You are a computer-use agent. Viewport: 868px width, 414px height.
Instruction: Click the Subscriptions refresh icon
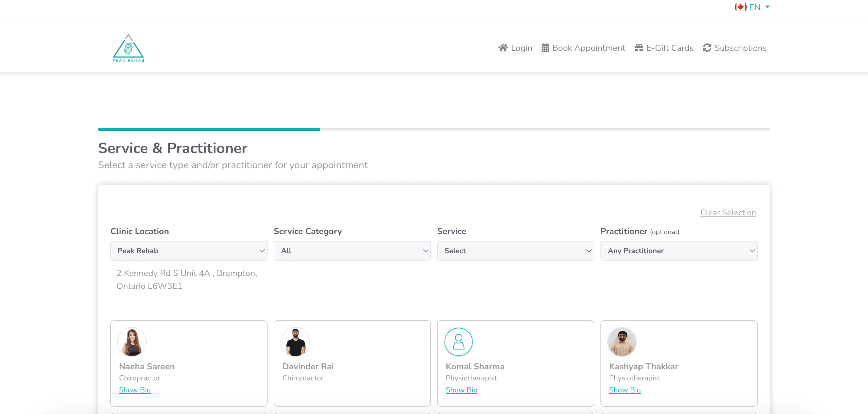(707, 48)
